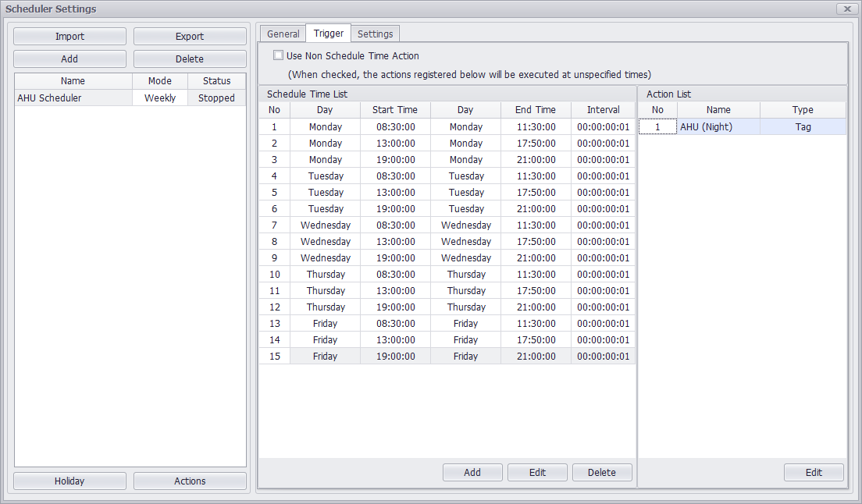Add a new schedule time entry
862x504 pixels.
pos(472,473)
